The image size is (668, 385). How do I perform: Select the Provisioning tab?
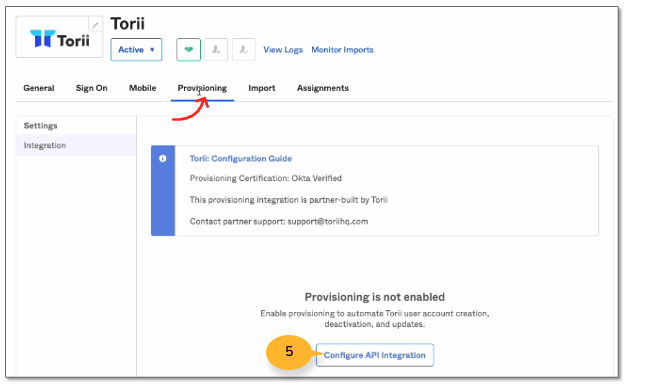coord(202,88)
